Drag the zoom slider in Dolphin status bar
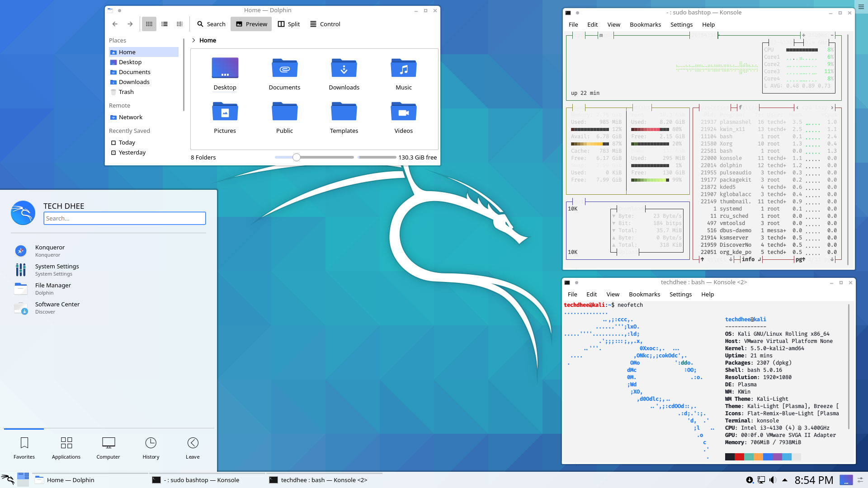 click(x=295, y=157)
